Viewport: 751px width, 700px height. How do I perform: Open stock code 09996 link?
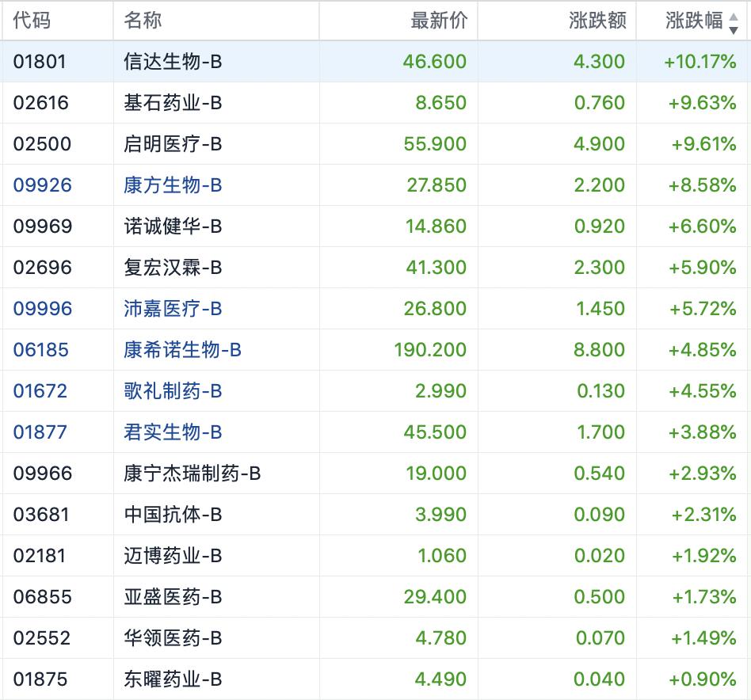tap(43, 309)
